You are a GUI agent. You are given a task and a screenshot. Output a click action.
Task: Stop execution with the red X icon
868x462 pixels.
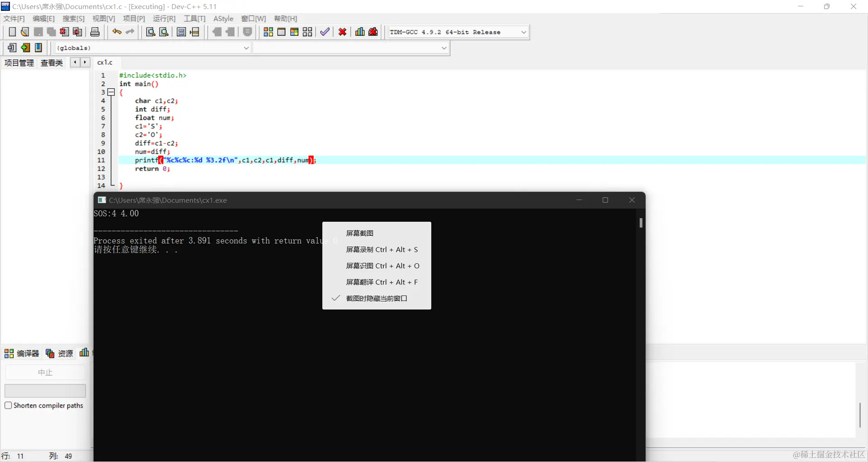point(343,32)
